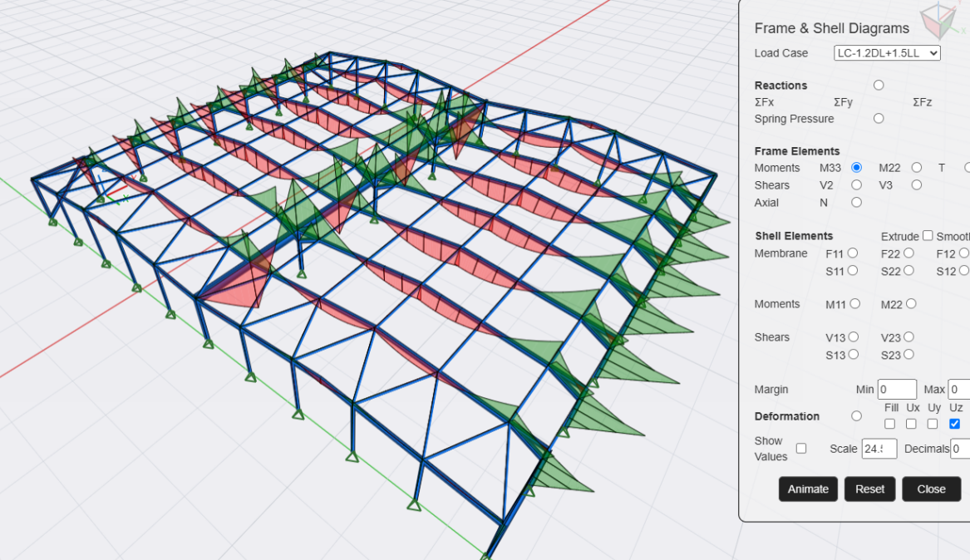Click the Margin Max input field

click(x=959, y=390)
